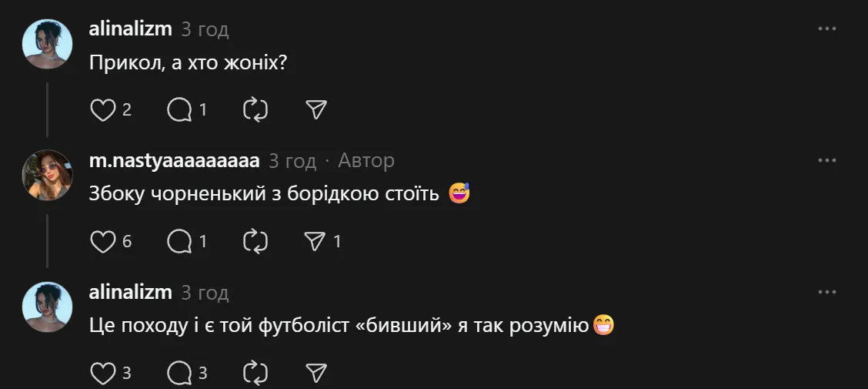Open more options for m.nastyaaaaaaaaa's comment
868x389 pixels.
pyautogui.click(x=826, y=160)
